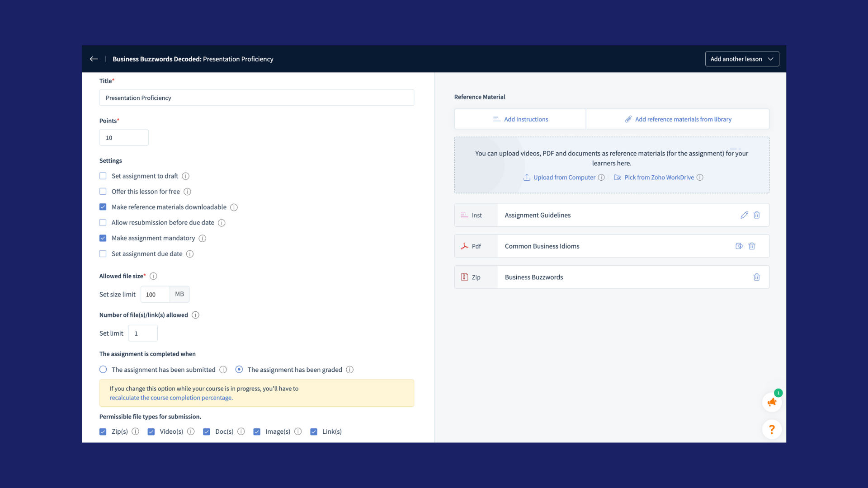Open the floating help question mark
Screen dimensions: 868x488
pyautogui.click(x=772, y=429)
